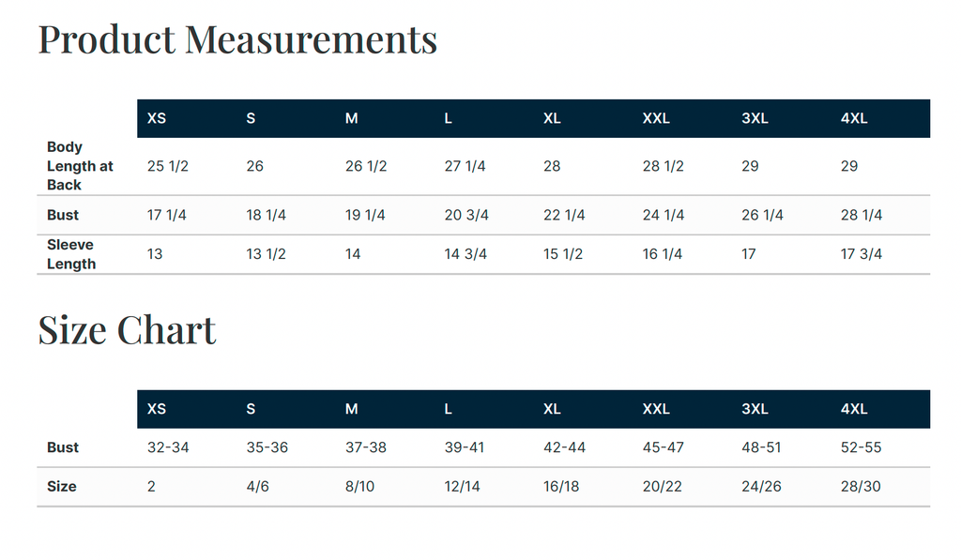
Task: Select 4XL column header in Product Measurements table
Action: pyautogui.click(x=854, y=118)
